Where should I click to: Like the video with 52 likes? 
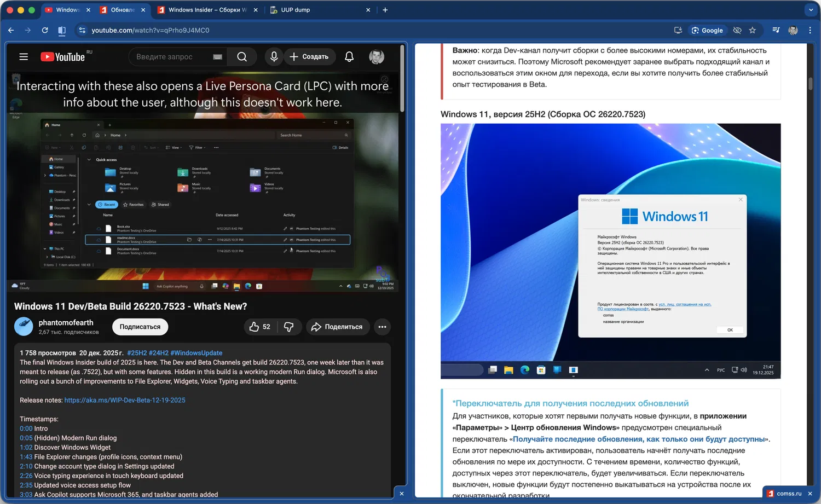[x=260, y=327]
